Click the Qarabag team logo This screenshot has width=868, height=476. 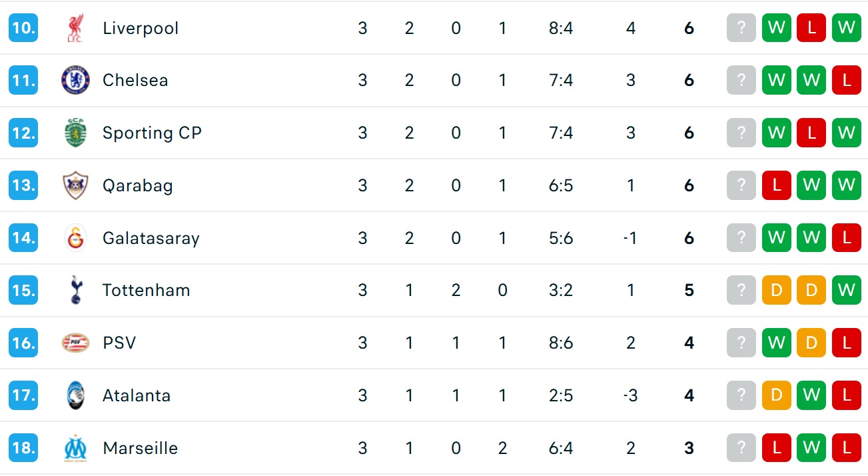tap(75, 185)
